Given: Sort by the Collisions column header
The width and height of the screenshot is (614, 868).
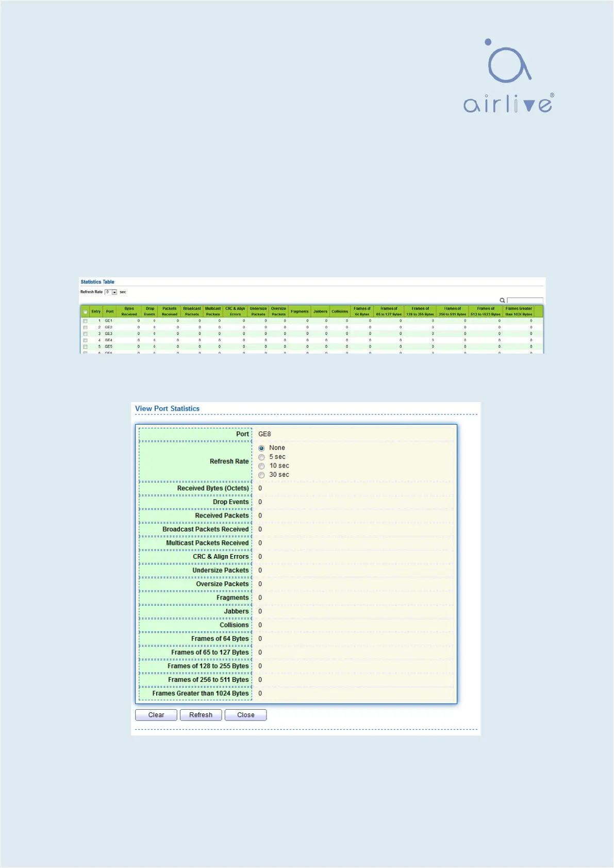Looking at the screenshot, I should coord(340,311).
